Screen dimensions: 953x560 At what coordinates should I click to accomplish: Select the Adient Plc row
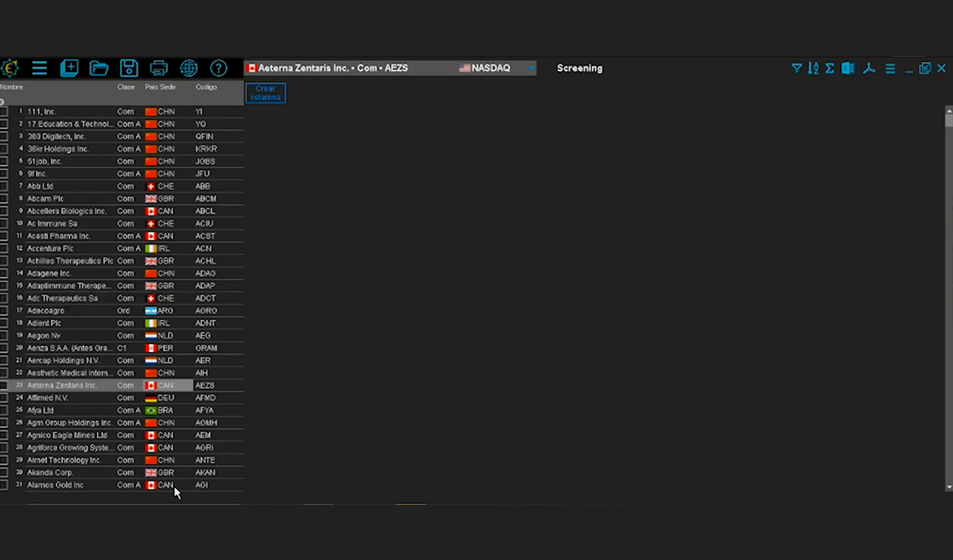tap(44, 323)
